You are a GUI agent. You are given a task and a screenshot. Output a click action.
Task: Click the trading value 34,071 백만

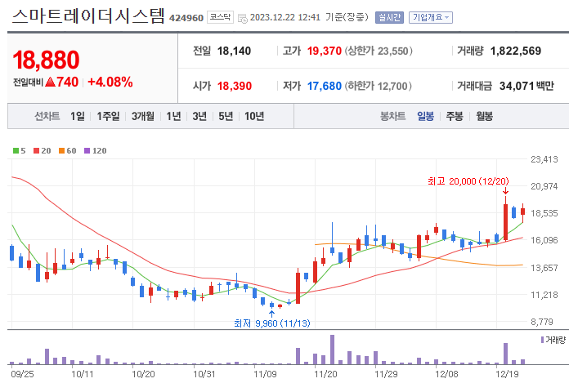point(526,86)
